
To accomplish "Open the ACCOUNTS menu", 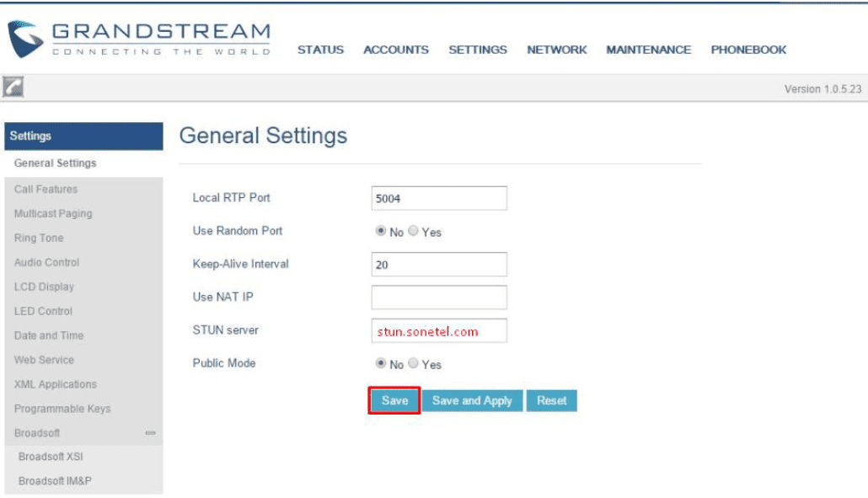I will (395, 50).
